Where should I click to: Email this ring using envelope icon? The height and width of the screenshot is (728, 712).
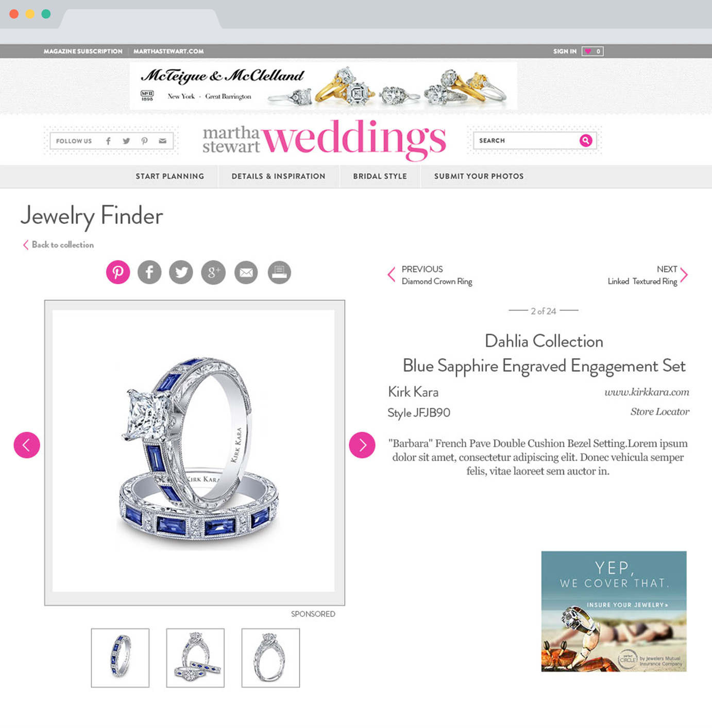[x=246, y=272]
